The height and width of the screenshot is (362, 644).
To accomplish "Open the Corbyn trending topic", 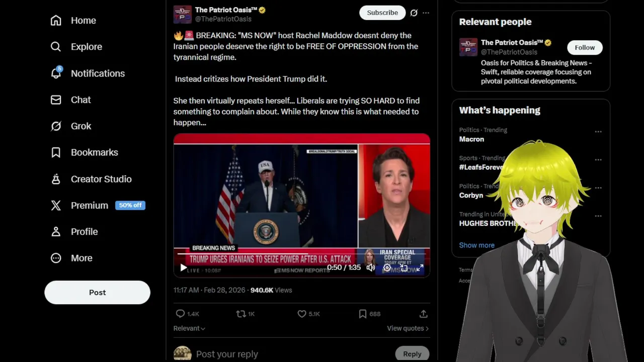I will [x=471, y=195].
